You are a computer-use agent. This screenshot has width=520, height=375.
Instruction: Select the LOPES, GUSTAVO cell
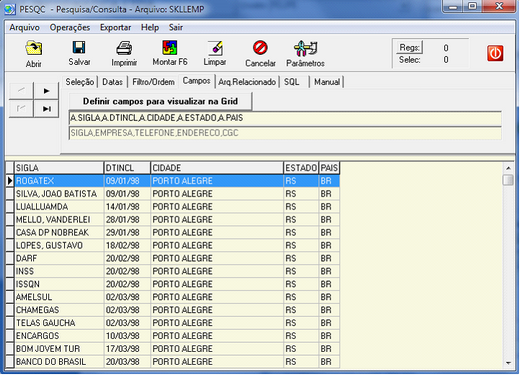tap(59, 245)
